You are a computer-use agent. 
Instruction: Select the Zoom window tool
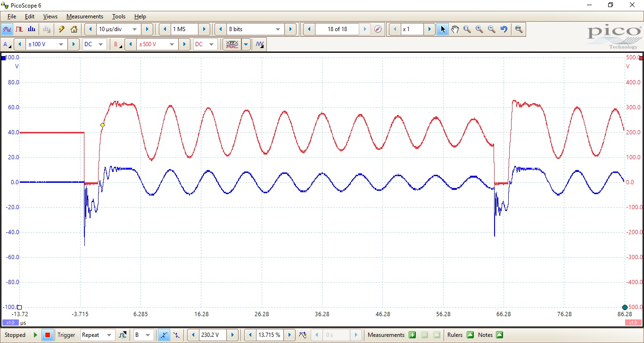click(467, 29)
